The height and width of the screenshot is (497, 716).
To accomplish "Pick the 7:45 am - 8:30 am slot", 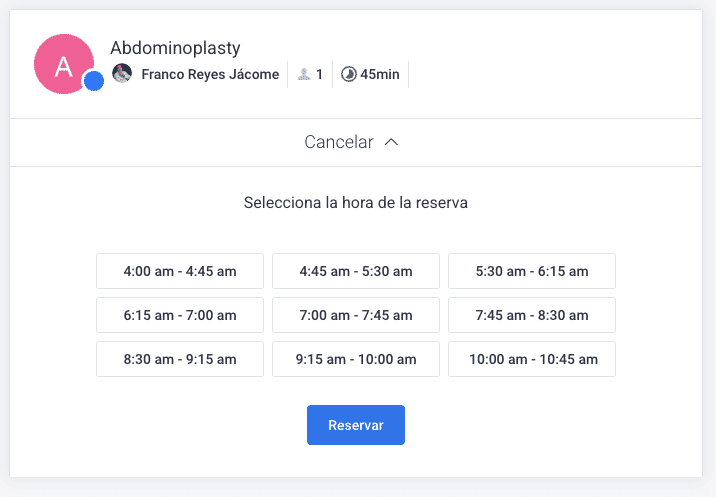I will tap(532, 315).
